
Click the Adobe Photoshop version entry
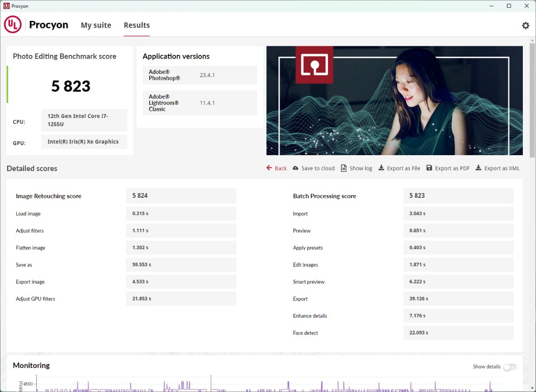[x=200, y=75]
